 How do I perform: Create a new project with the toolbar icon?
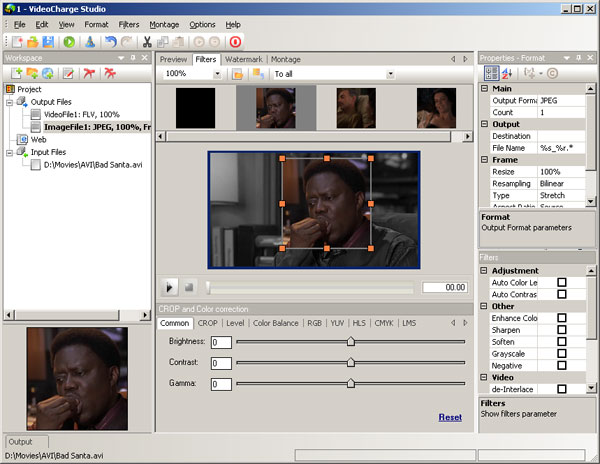coord(17,42)
